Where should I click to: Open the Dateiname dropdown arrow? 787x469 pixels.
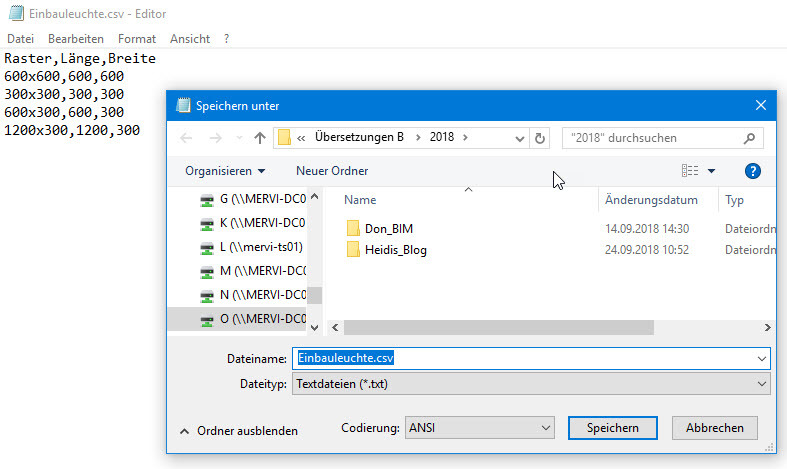[761, 359]
